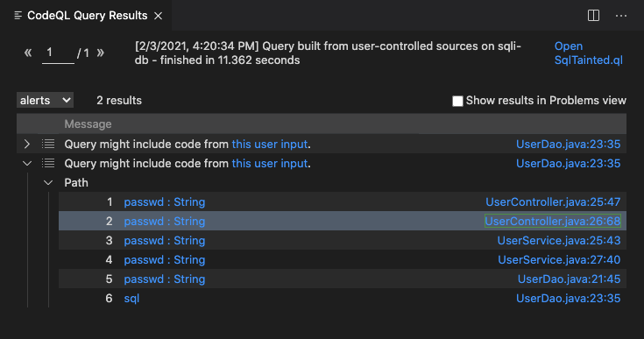This screenshot has width=644, height=339.
Task: Go to previous results page arrow
Action: (28, 53)
